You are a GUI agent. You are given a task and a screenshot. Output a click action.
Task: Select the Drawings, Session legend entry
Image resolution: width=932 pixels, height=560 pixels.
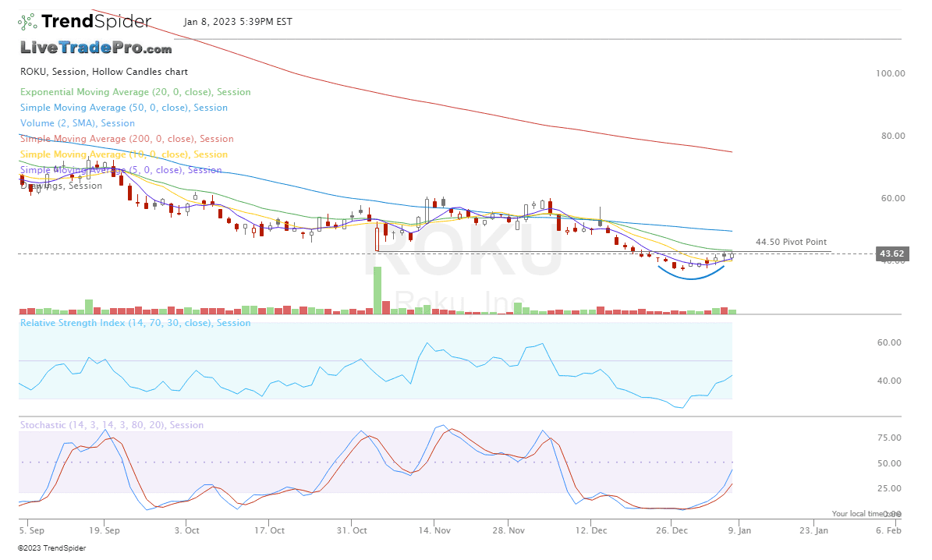[x=61, y=186]
